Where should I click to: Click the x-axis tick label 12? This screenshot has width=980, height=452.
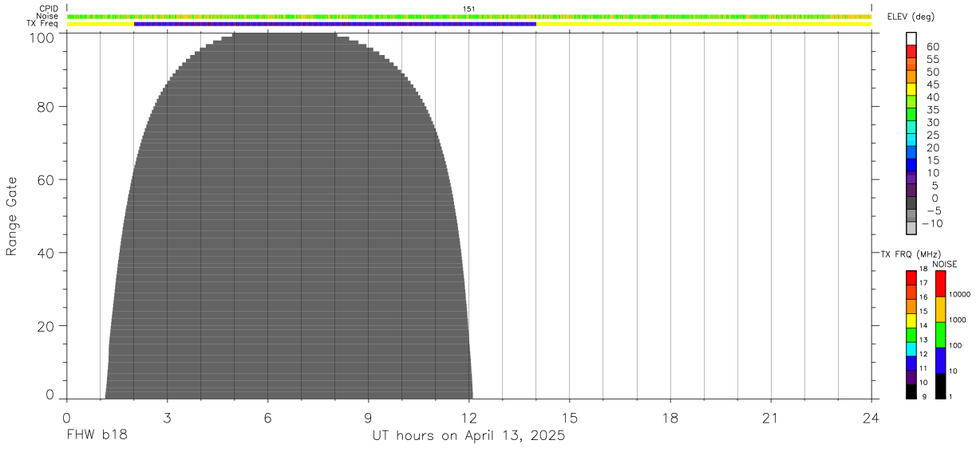(x=469, y=417)
